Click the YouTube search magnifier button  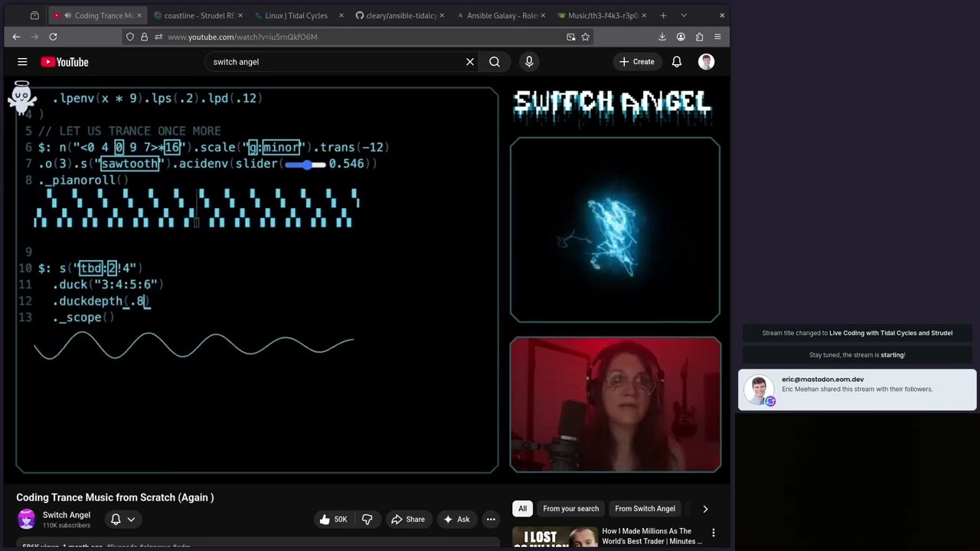(x=495, y=62)
